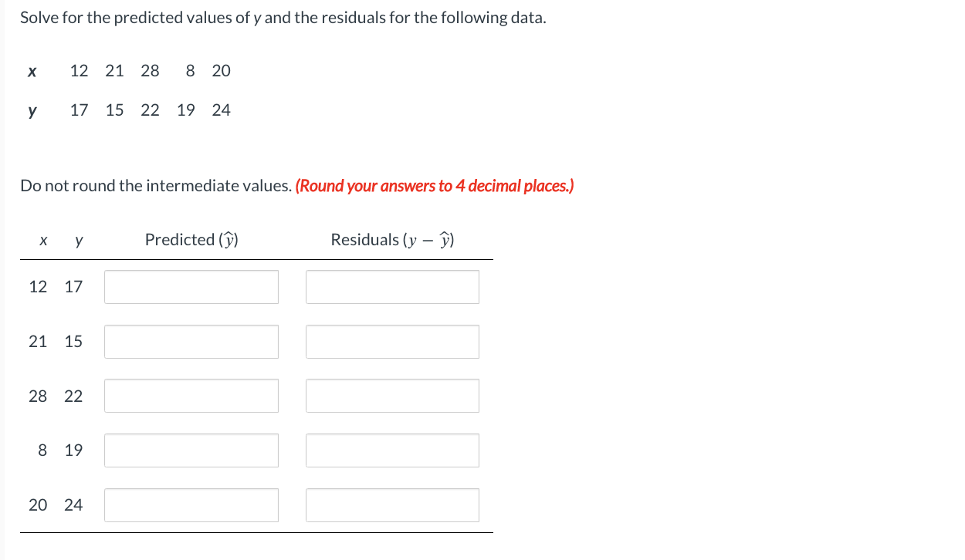
Task: Click the Predicted value field for x=21
Action: (191, 341)
